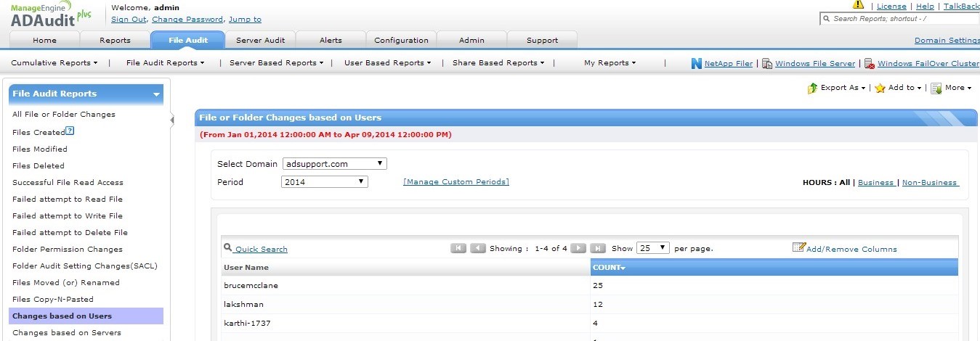The width and height of the screenshot is (980, 341).
Task: Expand the Share Based Reports menu
Action: point(498,63)
